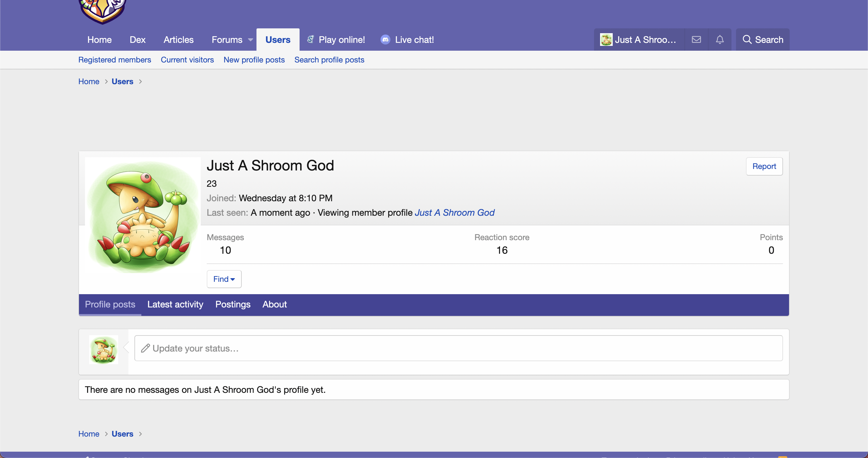This screenshot has height=458, width=868.
Task: Click the Live chat! link with its Discord icon
Action: (x=407, y=40)
